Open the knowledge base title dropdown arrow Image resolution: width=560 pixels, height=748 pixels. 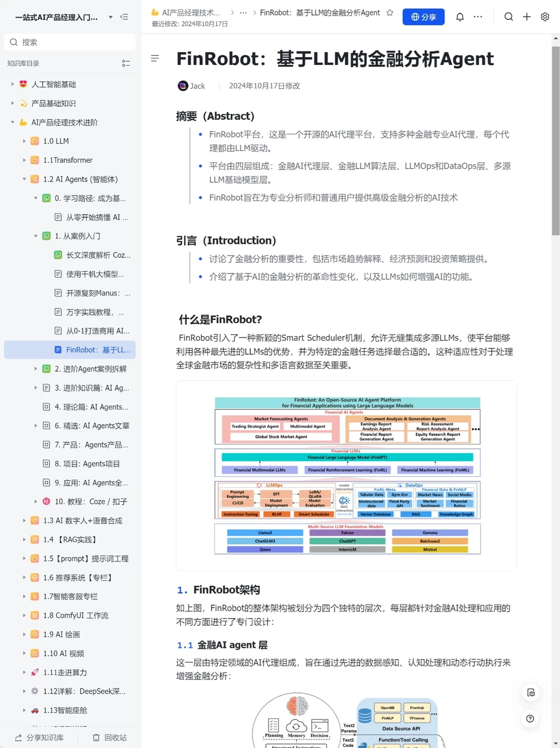pyautogui.click(x=110, y=17)
